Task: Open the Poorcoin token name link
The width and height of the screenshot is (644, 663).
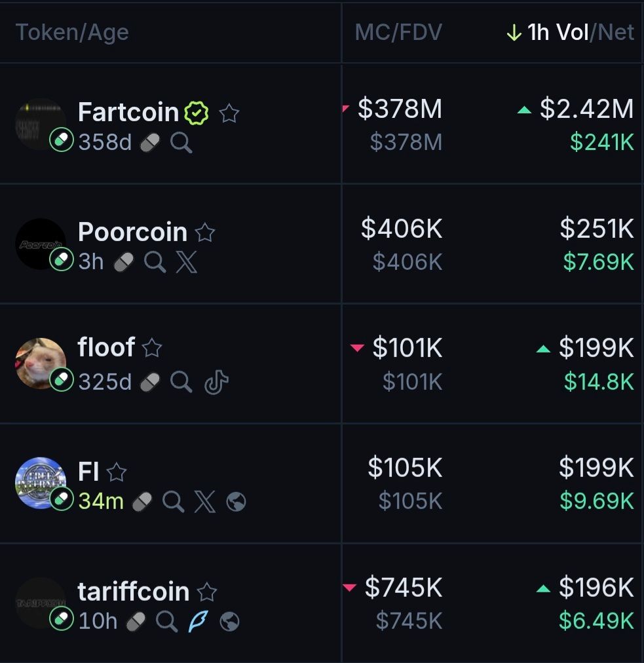Action: coord(132,232)
